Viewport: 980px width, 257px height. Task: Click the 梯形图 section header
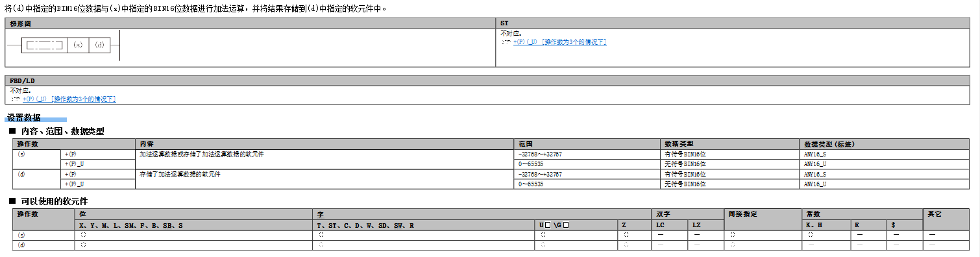[x=21, y=23]
